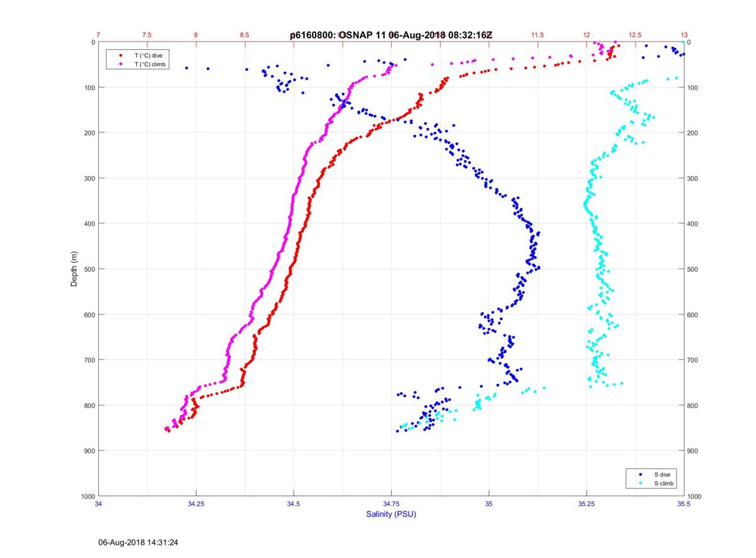Select temperature tick label '12'

pyautogui.click(x=587, y=35)
